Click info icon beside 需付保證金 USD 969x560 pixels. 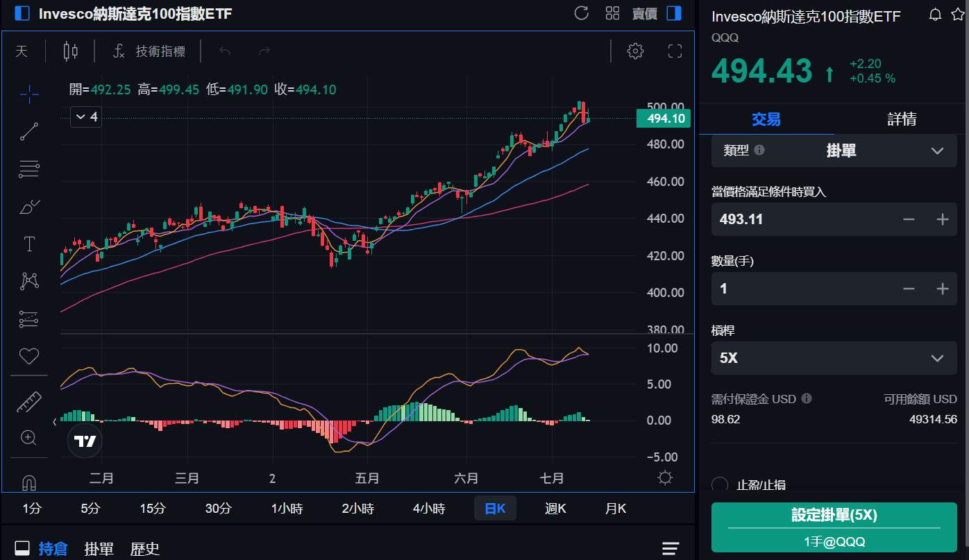807,398
